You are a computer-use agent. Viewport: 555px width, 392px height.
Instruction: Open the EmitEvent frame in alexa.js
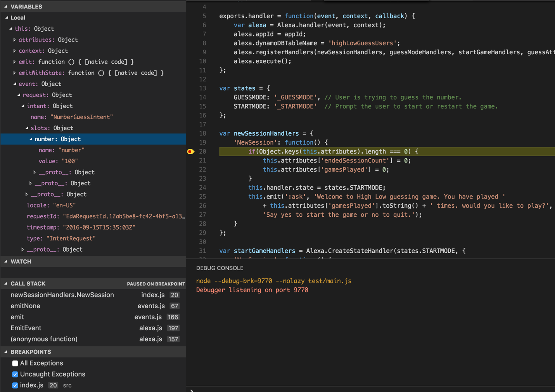coord(26,328)
